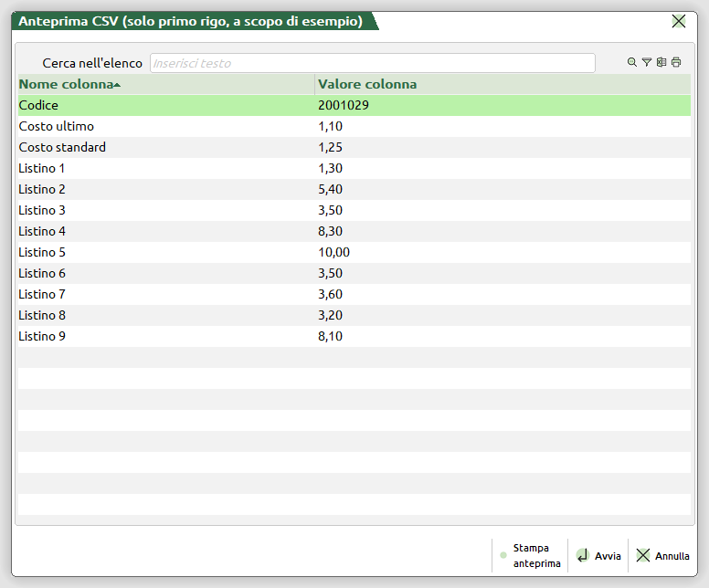This screenshot has height=588, width=709.
Task: Click the printer icon above the list
Action: coord(676,63)
